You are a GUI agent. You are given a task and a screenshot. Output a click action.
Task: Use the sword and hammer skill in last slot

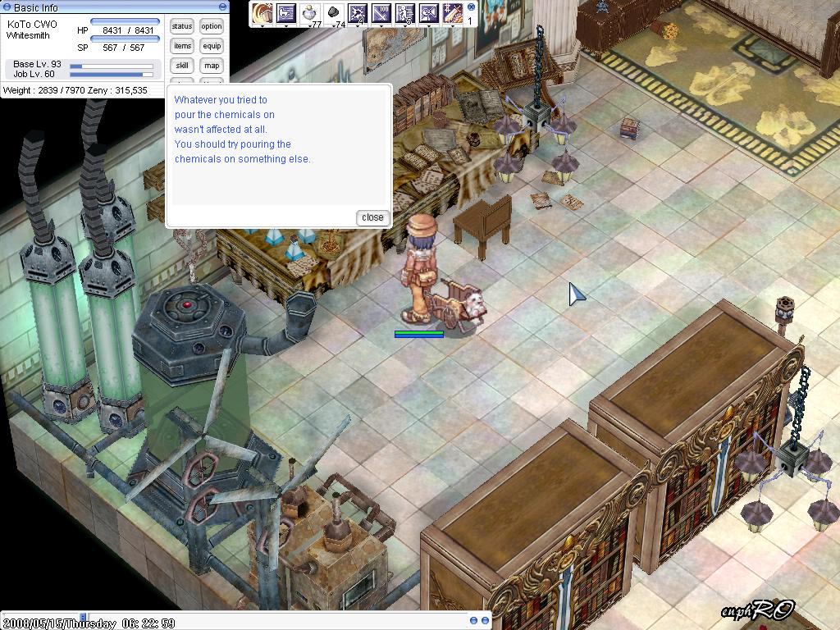(x=453, y=13)
